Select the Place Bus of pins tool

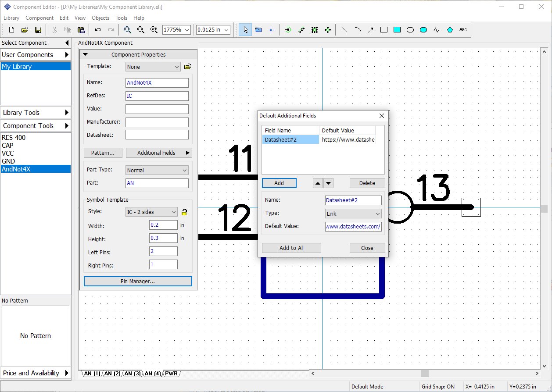301,30
